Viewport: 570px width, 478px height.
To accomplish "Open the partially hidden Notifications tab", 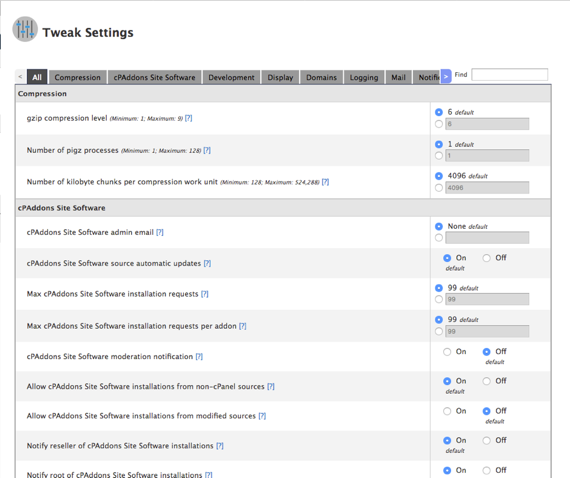I will pyautogui.click(x=427, y=77).
